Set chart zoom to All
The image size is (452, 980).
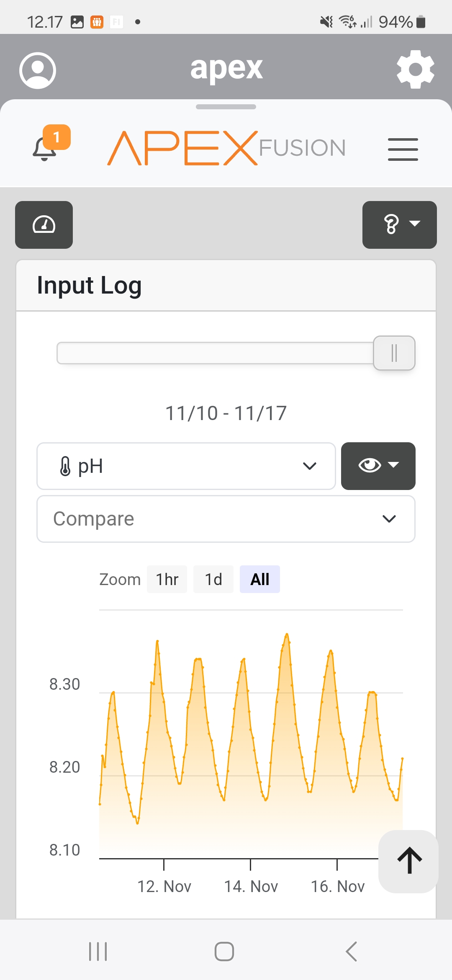point(259,580)
